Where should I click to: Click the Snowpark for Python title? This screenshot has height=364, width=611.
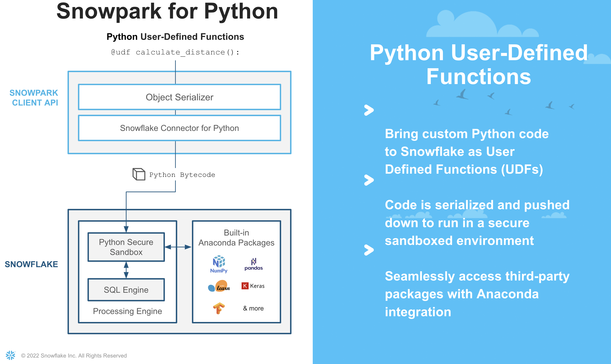coord(167,11)
